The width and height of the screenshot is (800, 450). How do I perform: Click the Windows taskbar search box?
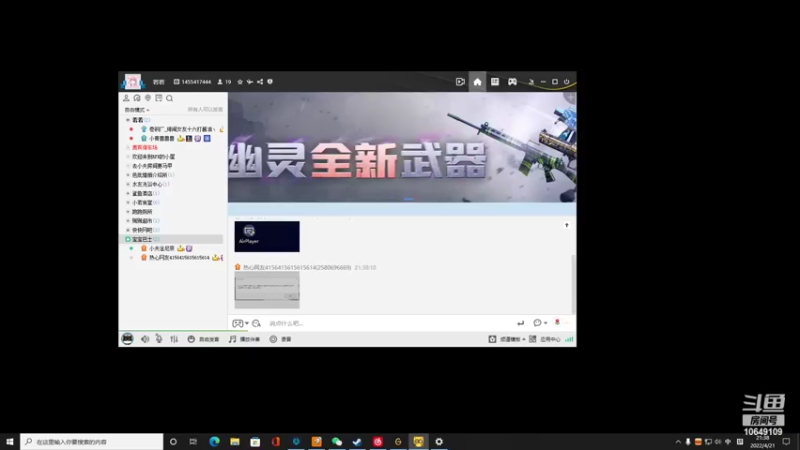tap(92, 441)
